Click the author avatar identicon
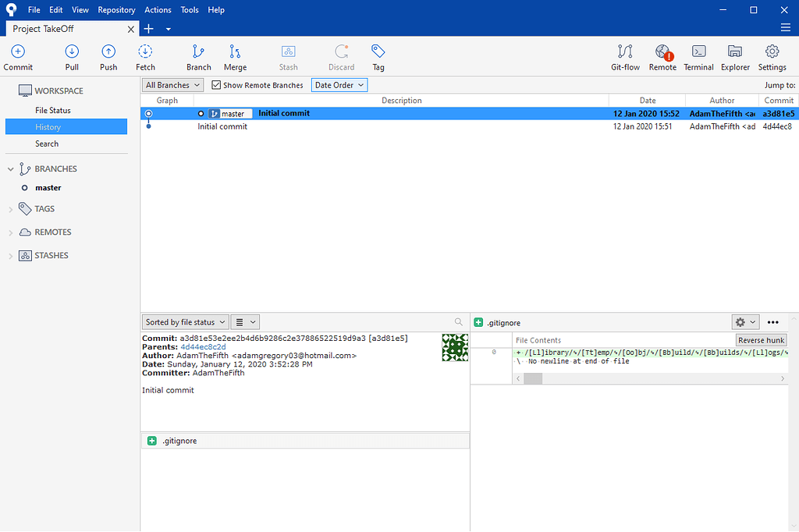This screenshot has height=532, width=799. coord(455,348)
